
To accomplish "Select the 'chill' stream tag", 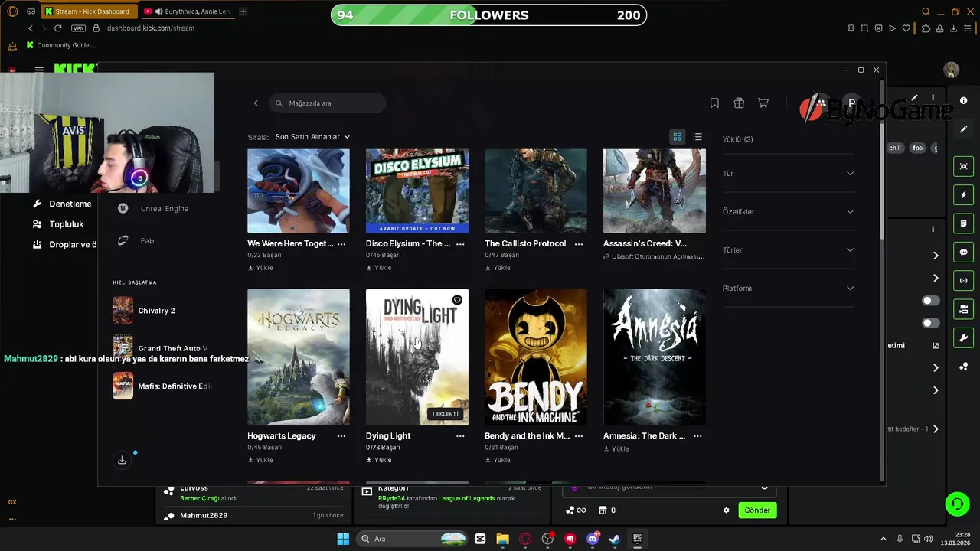I will 895,148.
